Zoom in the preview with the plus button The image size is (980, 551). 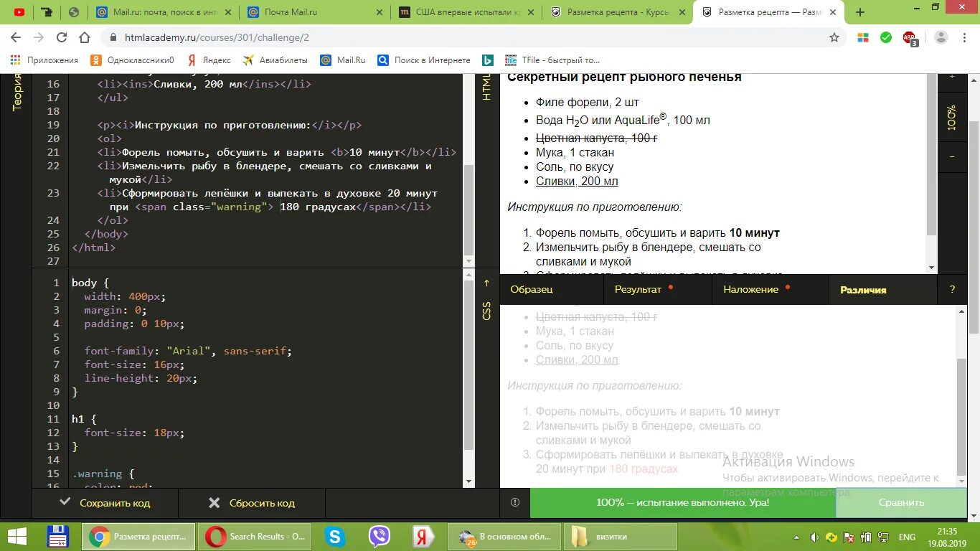952,76
